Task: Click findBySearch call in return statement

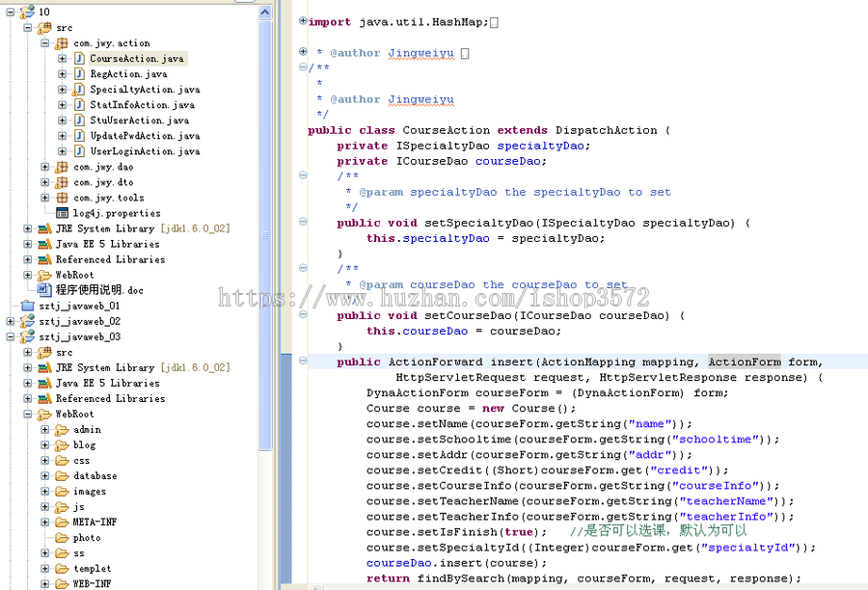Action: (461, 578)
